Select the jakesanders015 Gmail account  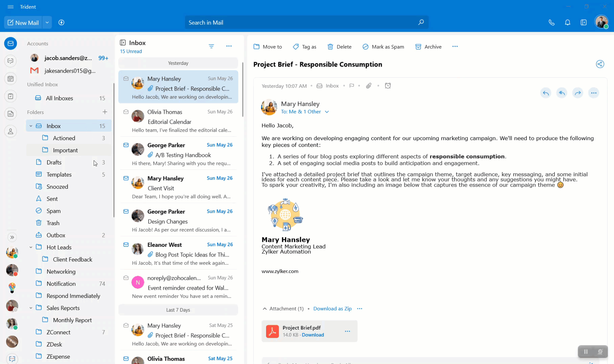coord(69,71)
